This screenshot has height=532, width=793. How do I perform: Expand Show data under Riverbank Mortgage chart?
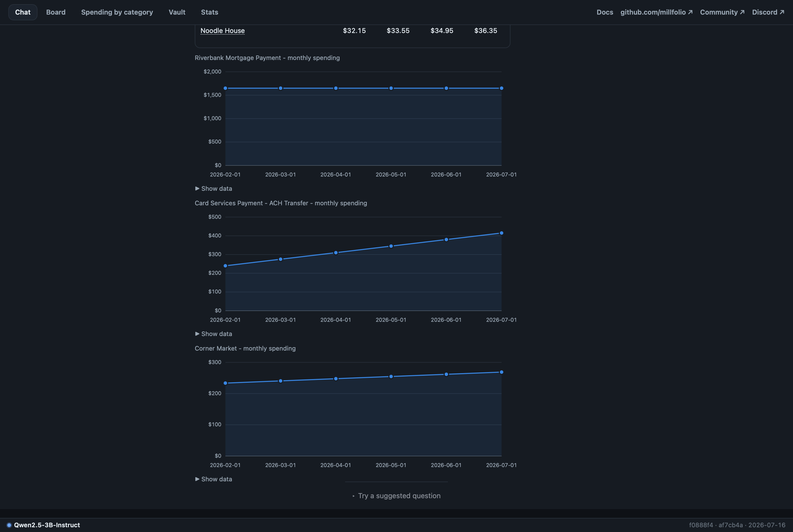(213, 189)
